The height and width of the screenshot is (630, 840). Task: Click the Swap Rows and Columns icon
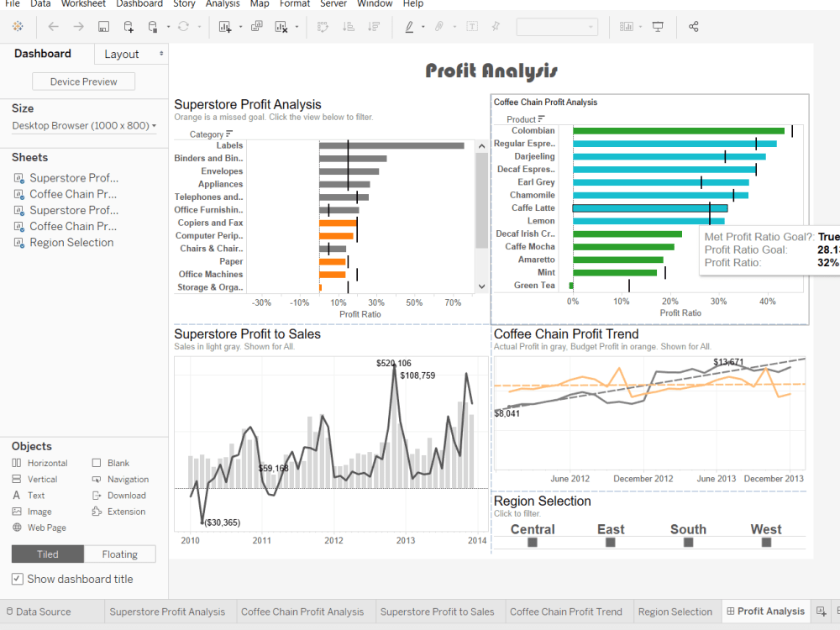(x=323, y=26)
